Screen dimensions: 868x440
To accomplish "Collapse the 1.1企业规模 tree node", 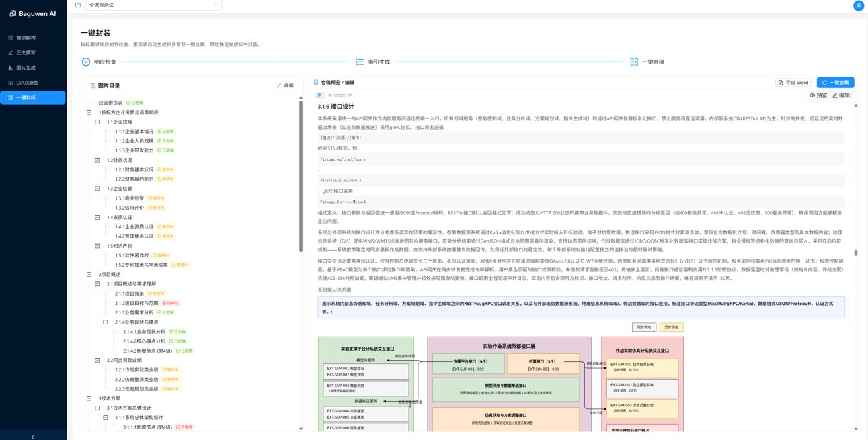I will pyautogui.click(x=97, y=122).
